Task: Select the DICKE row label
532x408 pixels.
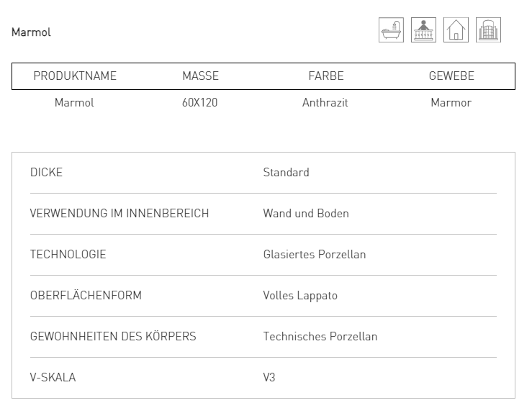Action: 46,172
